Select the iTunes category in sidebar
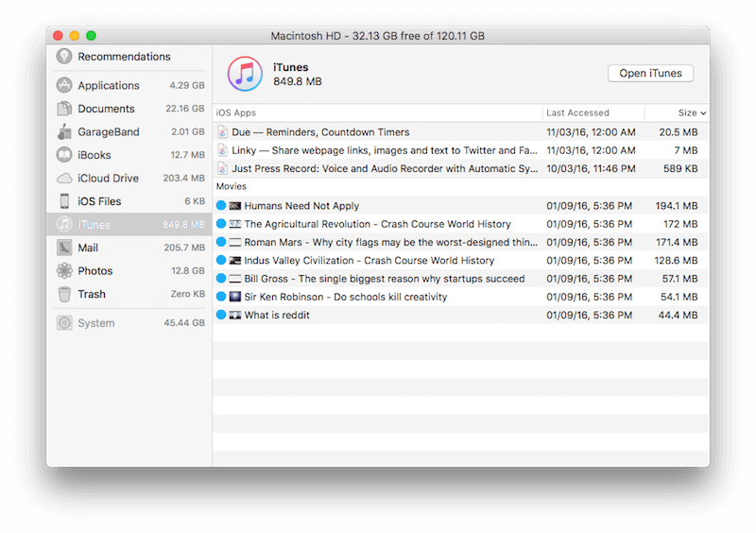Viewport: 756px width, 533px height. pyautogui.click(x=94, y=225)
